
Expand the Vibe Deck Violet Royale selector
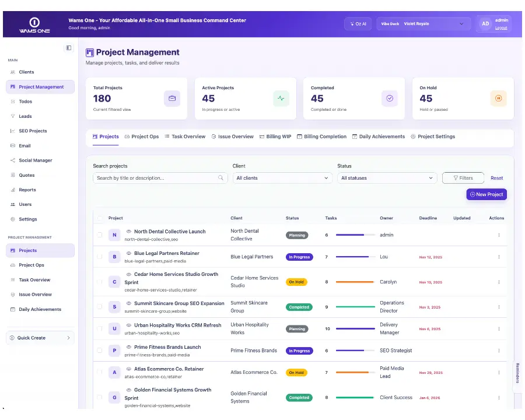click(x=423, y=24)
